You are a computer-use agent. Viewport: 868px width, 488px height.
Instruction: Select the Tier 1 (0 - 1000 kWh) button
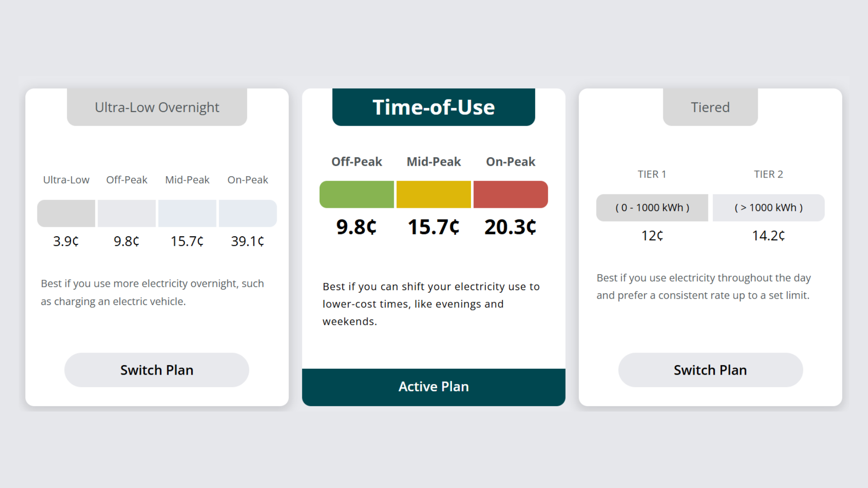pyautogui.click(x=651, y=207)
